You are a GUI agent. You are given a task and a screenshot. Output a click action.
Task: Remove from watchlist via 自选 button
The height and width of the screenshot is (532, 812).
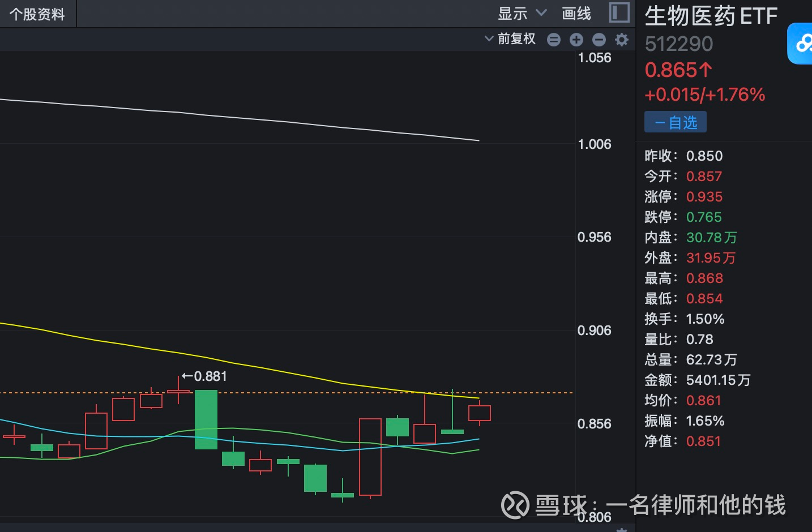point(676,122)
